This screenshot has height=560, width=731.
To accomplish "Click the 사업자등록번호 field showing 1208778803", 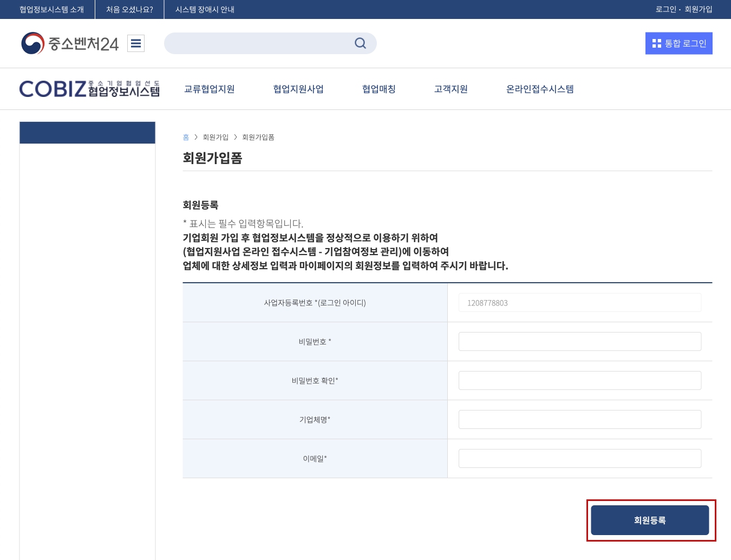I will (x=580, y=303).
